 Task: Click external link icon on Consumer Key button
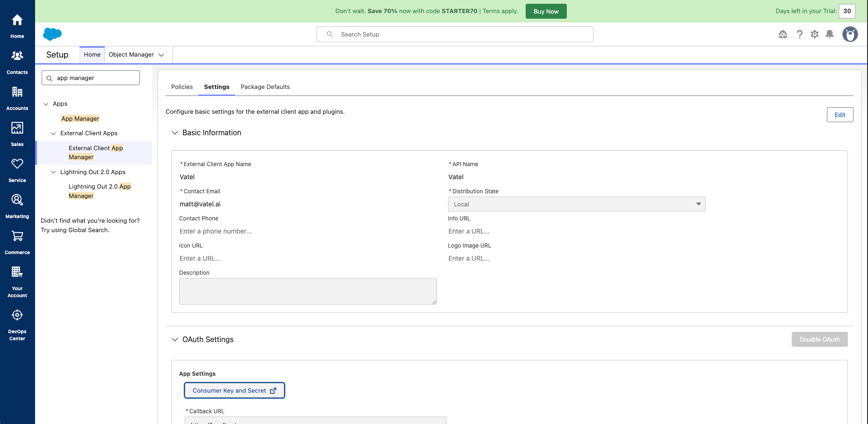pos(273,391)
